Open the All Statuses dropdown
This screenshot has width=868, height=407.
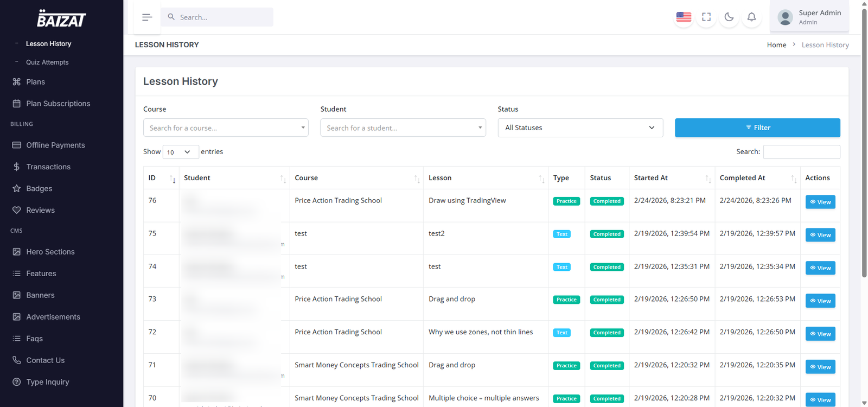(580, 128)
